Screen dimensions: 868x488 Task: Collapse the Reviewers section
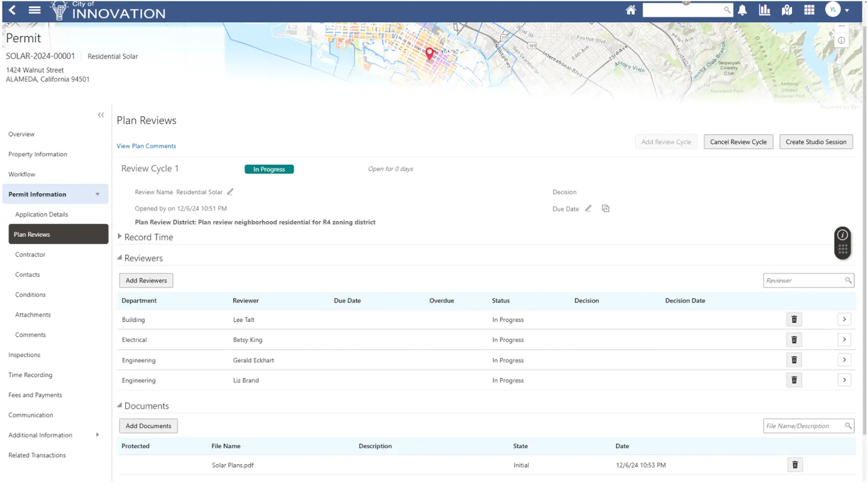tap(120, 258)
